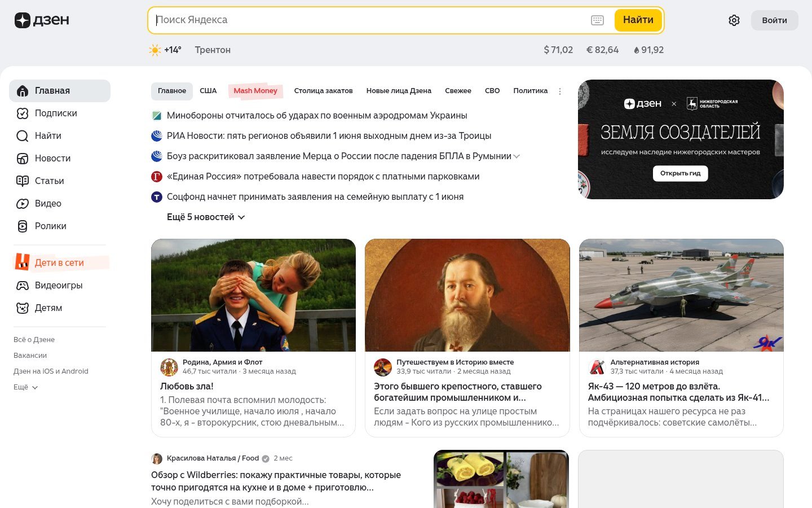Click the sun weather icon
This screenshot has height=508, width=812.
coord(155,50)
